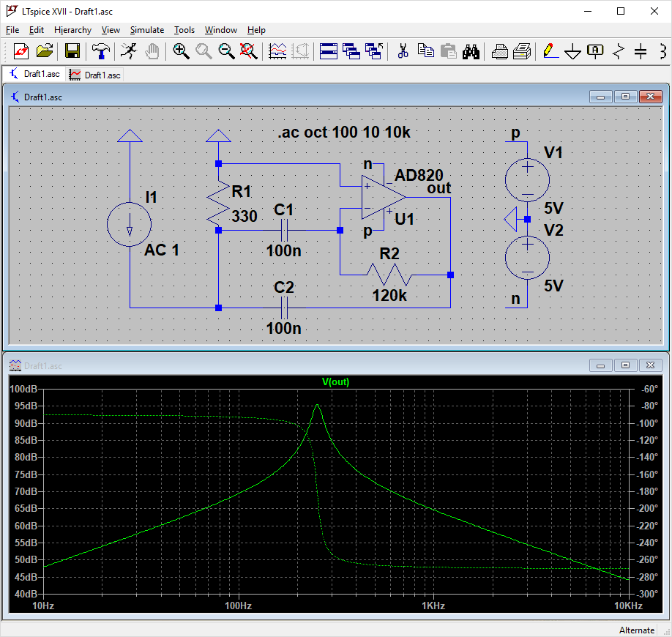Click the V1 voltage source symbol
This screenshot has width=672, height=637.
coord(527,180)
